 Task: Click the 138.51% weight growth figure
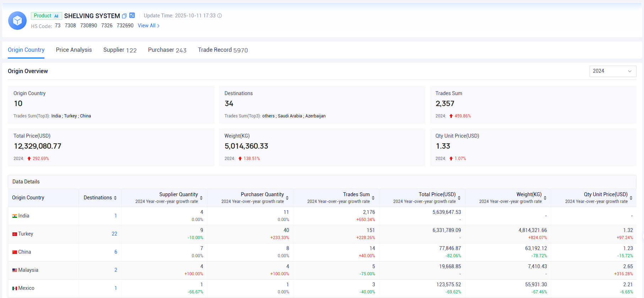tap(252, 159)
